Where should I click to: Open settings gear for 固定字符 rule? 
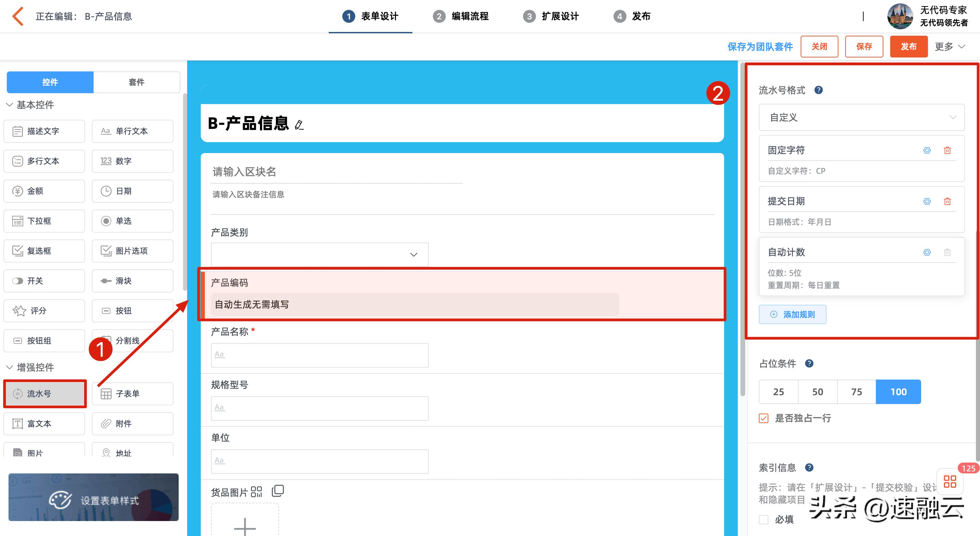tap(927, 150)
